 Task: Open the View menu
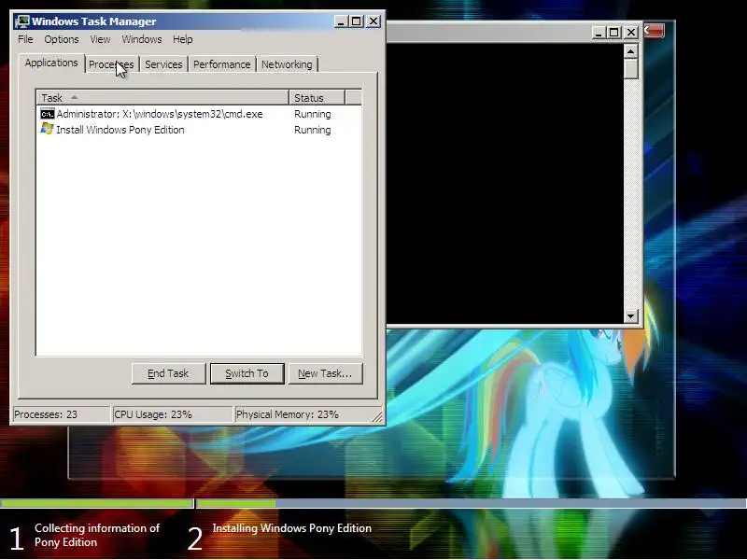[100, 39]
